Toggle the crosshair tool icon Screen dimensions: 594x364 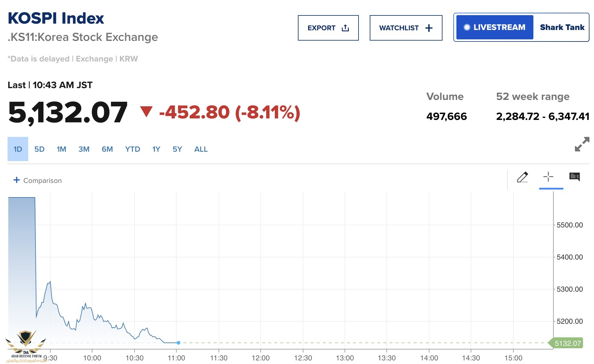click(548, 177)
